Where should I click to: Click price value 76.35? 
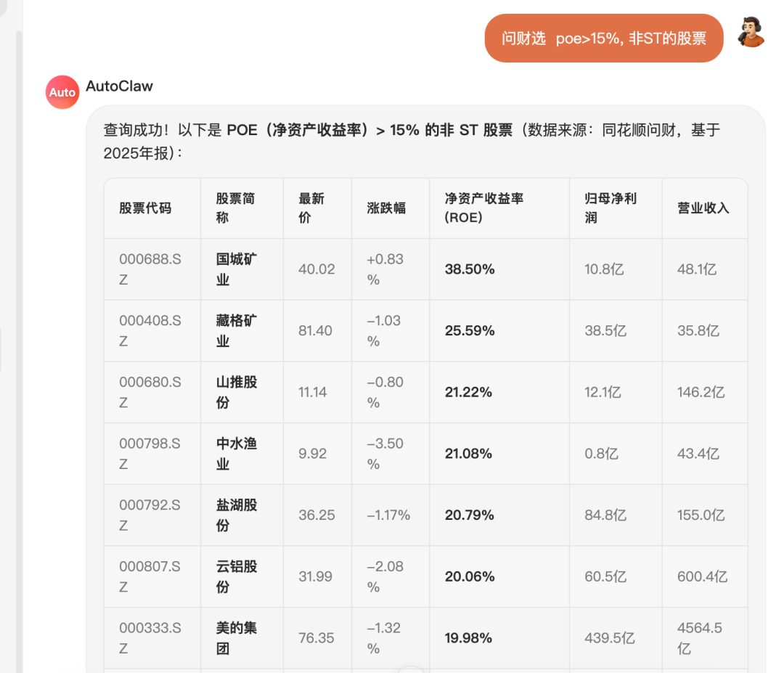[x=316, y=638]
